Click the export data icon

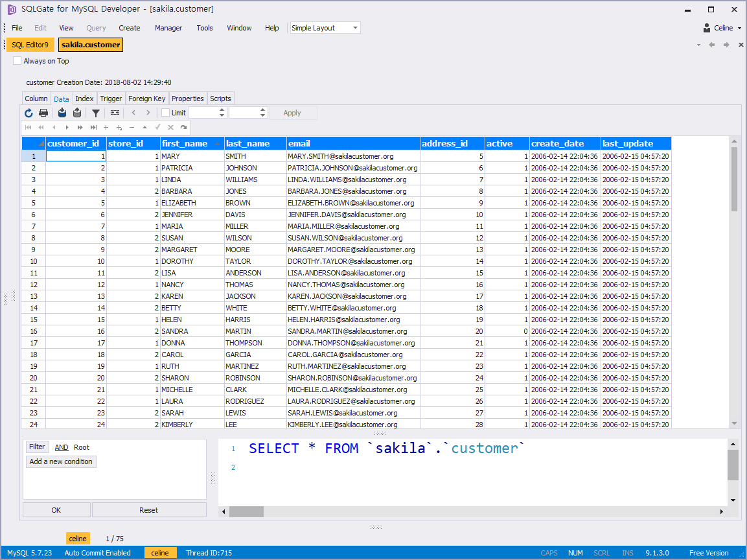tap(77, 113)
